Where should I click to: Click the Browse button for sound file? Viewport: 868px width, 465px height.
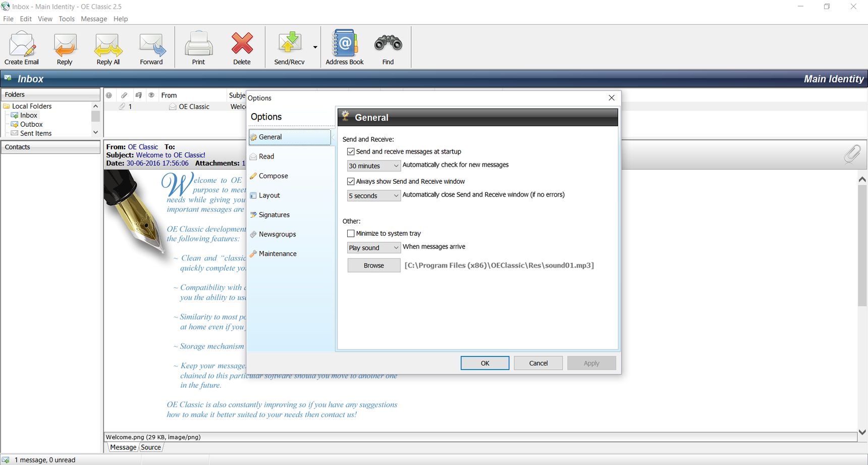[x=374, y=265]
